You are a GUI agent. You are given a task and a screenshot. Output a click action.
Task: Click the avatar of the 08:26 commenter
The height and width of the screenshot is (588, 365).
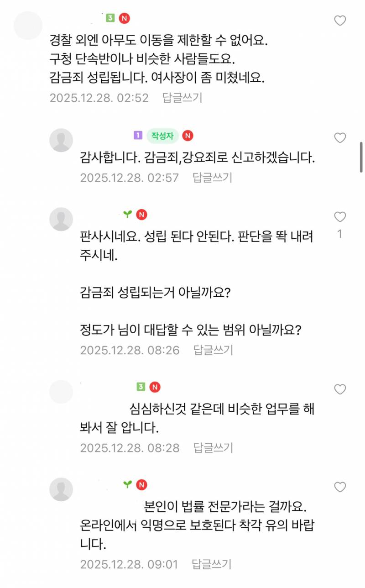click(x=61, y=218)
